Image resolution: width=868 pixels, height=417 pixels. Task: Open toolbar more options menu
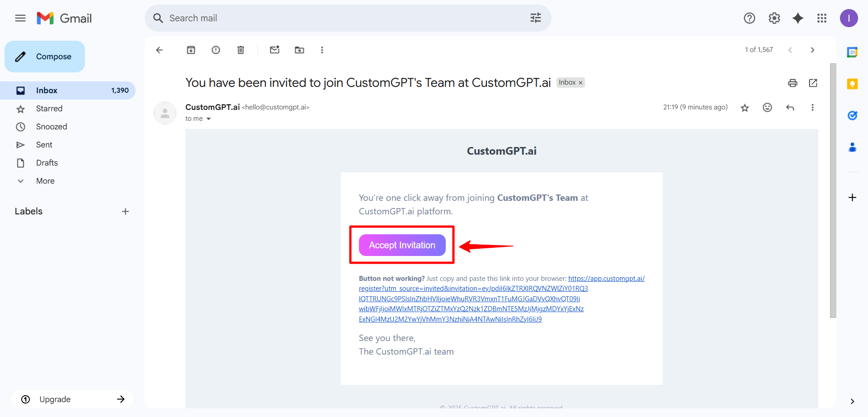point(322,50)
